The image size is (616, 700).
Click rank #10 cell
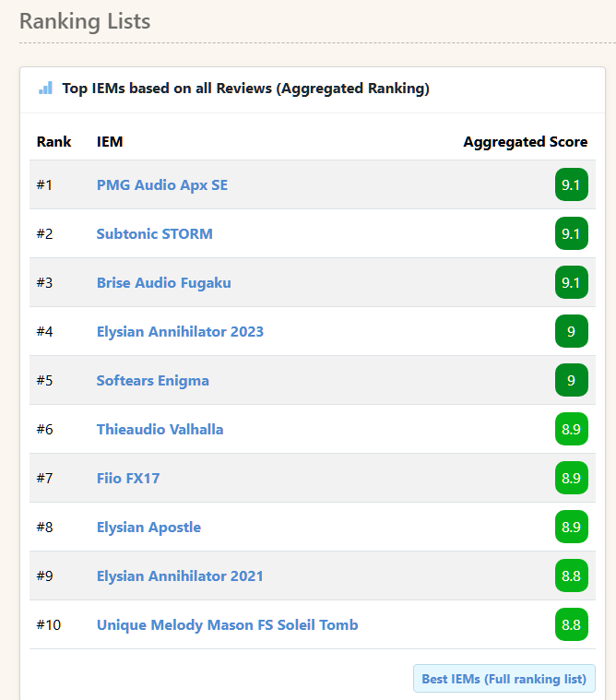(x=49, y=625)
